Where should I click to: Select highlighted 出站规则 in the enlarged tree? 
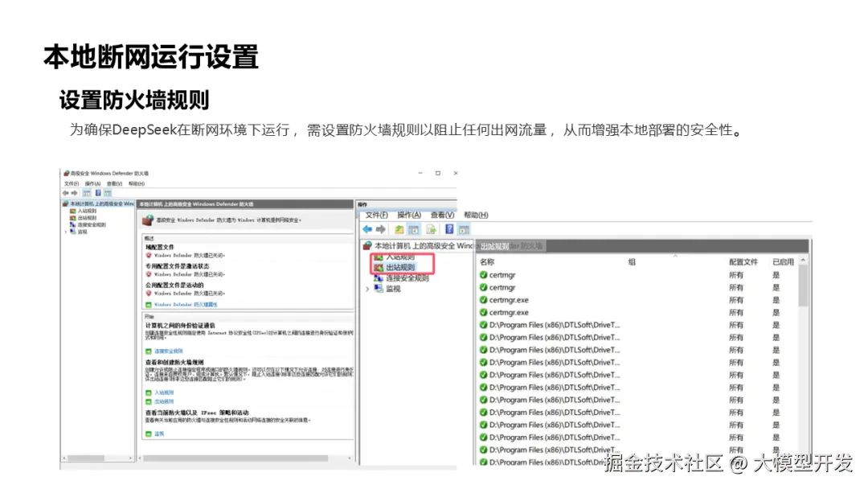(x=395, y=268)
